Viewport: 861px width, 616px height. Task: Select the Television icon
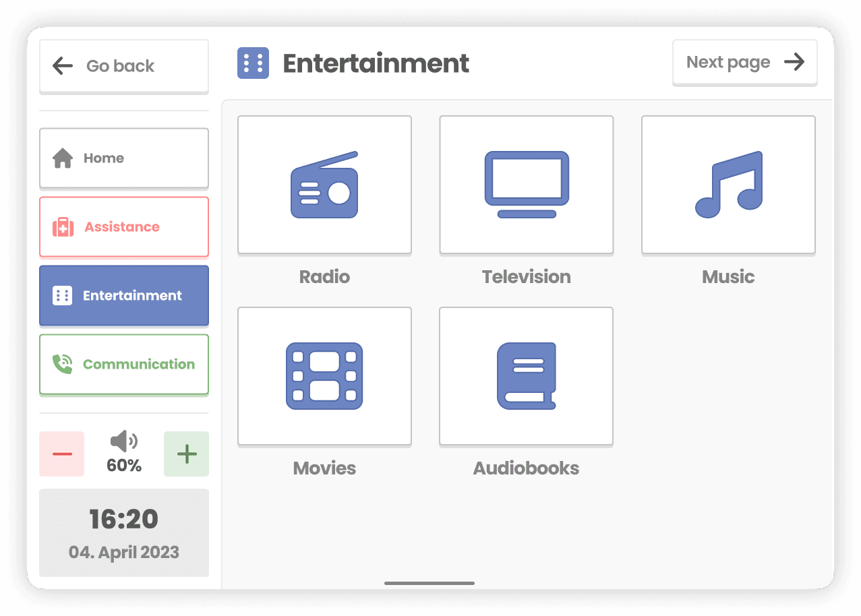[526, 185]
